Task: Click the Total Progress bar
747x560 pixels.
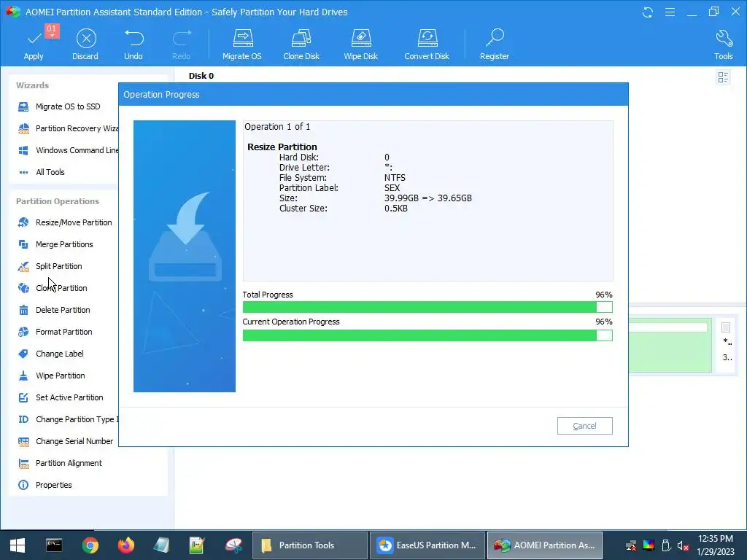Action: (x=427, y=307)
